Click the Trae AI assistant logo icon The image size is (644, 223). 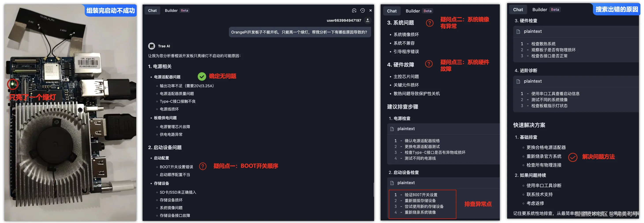[x=152, y=46]
